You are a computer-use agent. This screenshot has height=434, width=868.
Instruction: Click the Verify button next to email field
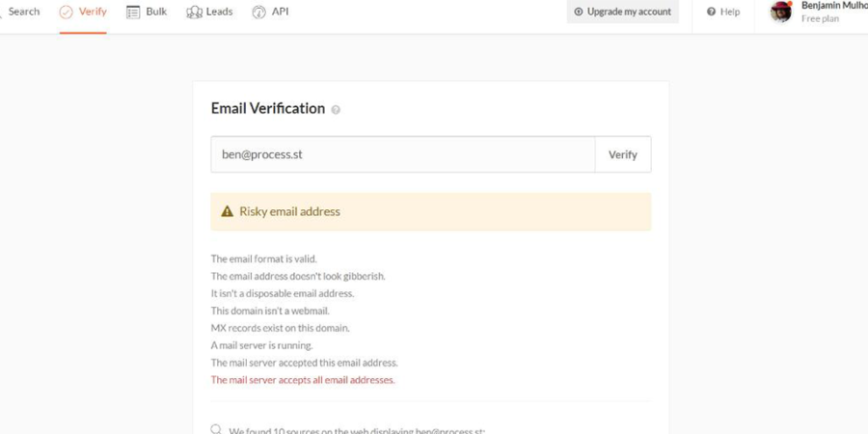click(623, 154)
